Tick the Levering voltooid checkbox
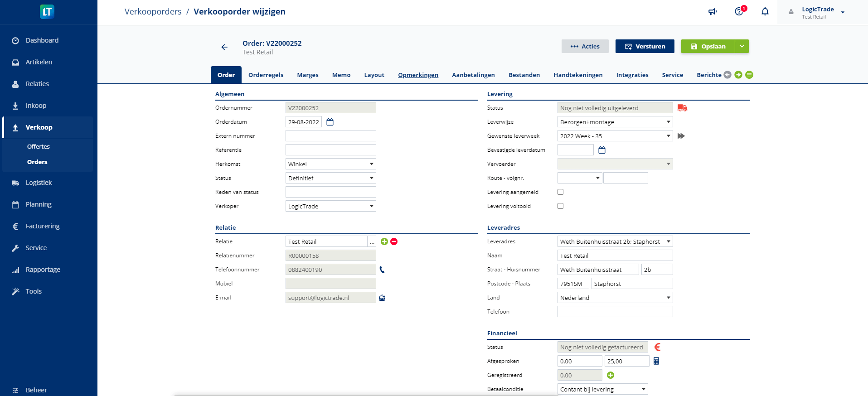Image resolution: width=868 pixels, height=396 pixels. [561, 206]
